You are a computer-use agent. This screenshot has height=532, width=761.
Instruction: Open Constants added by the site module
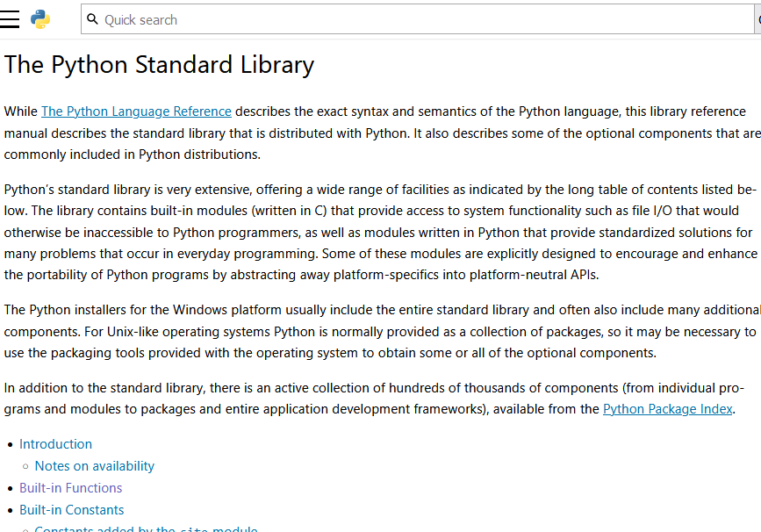tap(146, 528)
